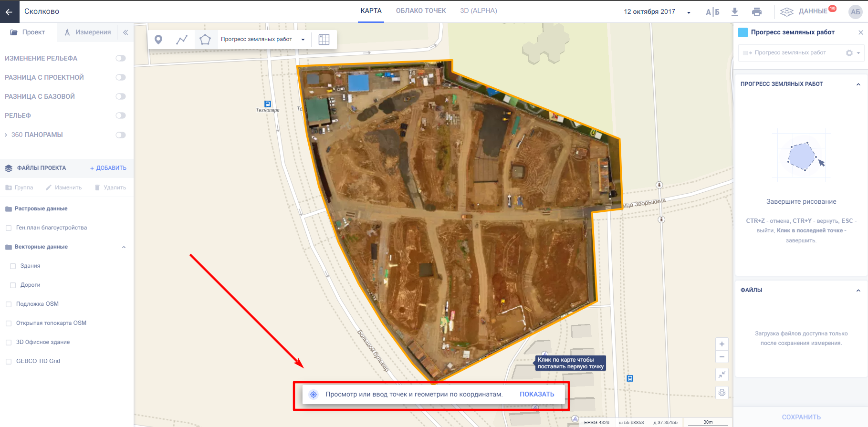Open the A|B comparison view
The height and width of the screenshot is (427, 868).
click(x=712, y=12)
